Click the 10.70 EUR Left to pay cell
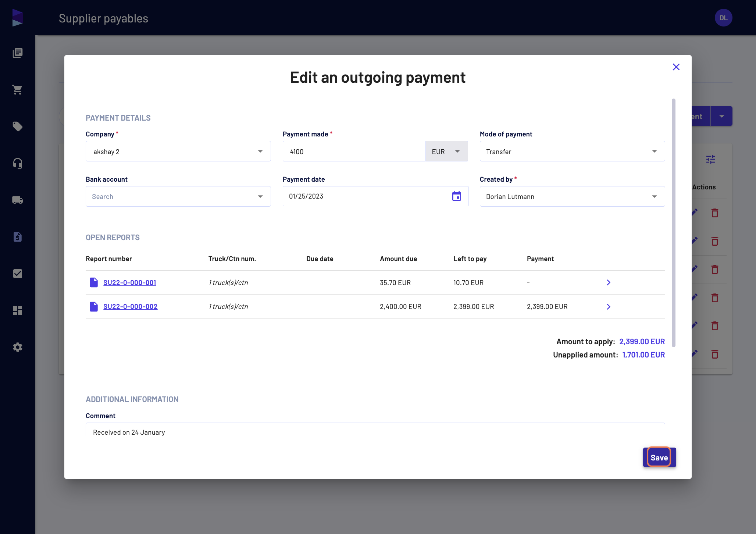The width and height of the screenshot is (756, 534). 468,282
